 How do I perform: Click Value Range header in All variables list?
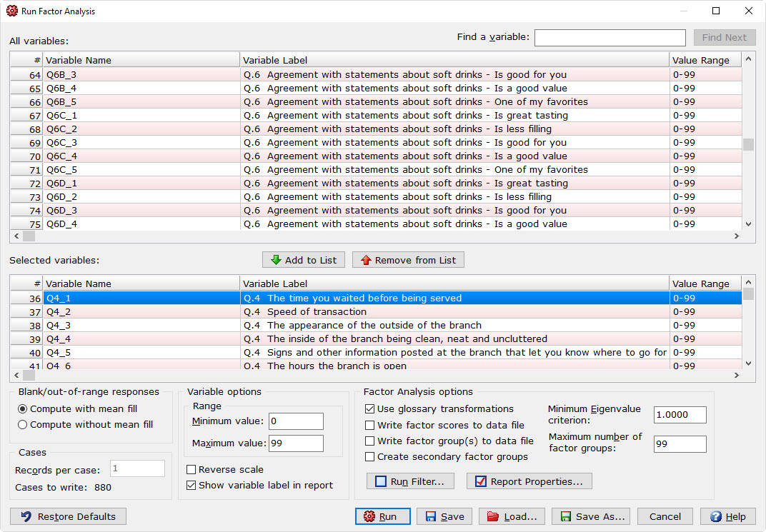pos(705,60)
